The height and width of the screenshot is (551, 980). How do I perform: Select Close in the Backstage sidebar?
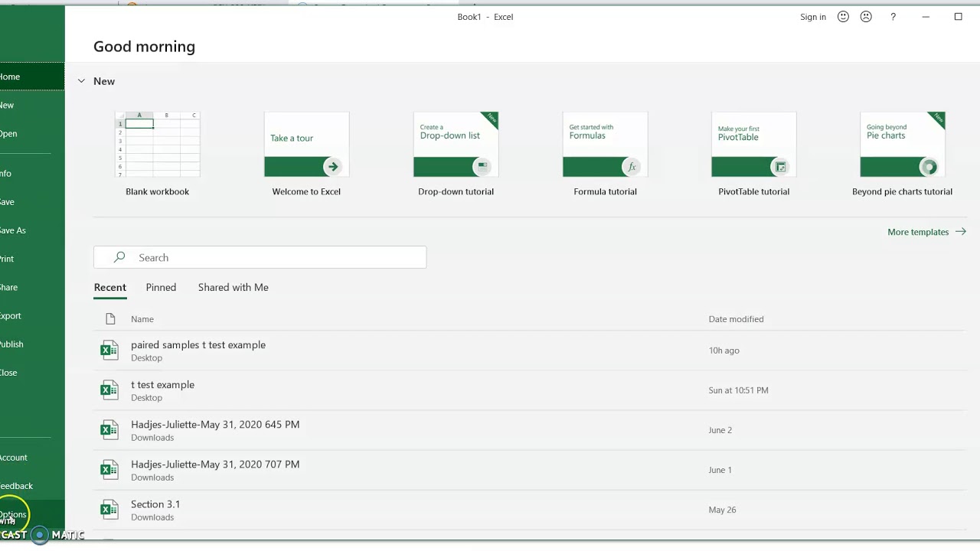point(32,373)
